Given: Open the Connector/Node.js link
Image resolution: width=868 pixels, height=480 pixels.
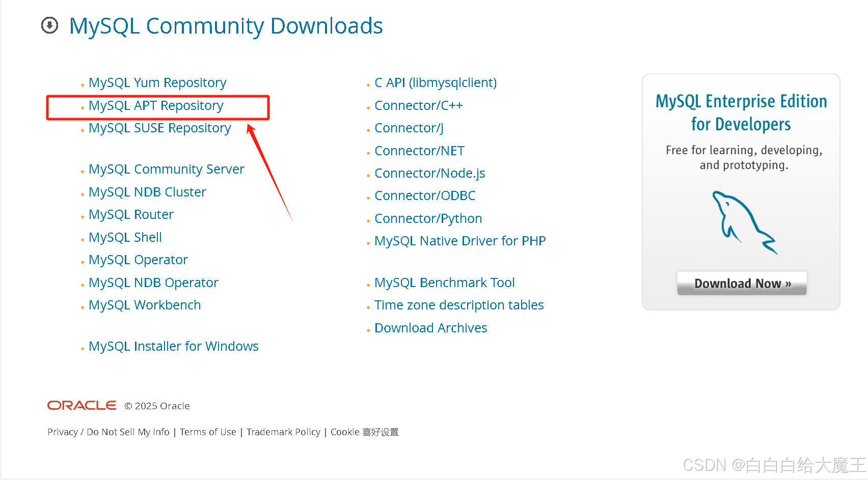Looking at the screenshot, I should [x=430, y=173].
